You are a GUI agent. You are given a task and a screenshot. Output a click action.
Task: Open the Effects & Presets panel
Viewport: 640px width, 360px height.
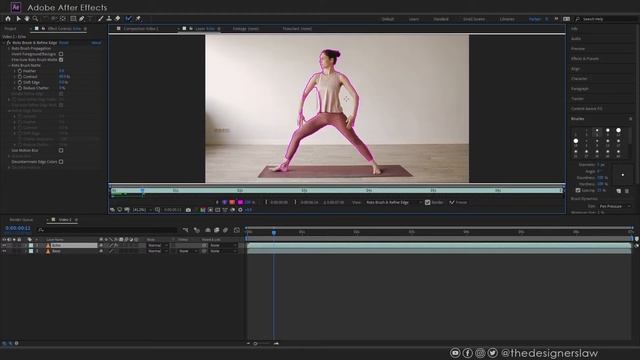(x=585, y=59)
